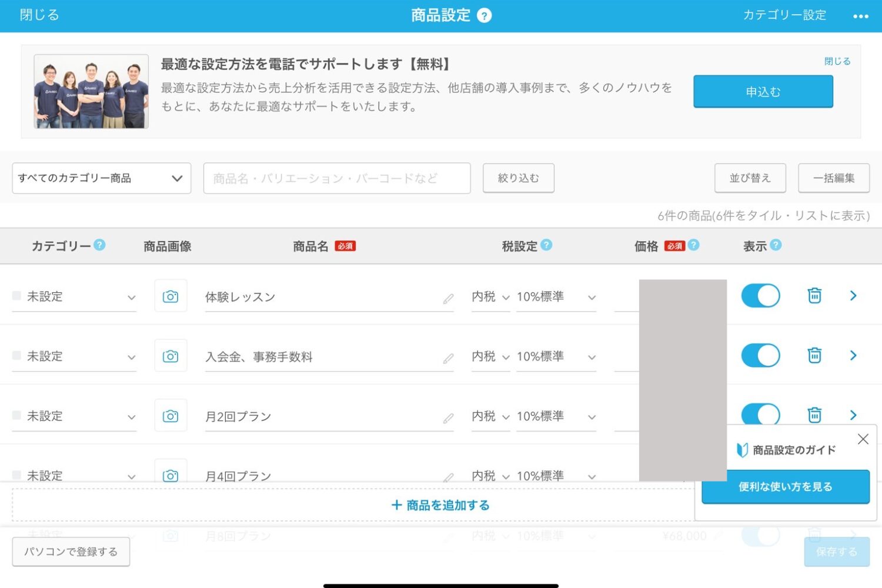Screen dimensions: 882x588
Task: Click the trash icon for 入会金、事務手数料
Action: (x=814, y=355)
